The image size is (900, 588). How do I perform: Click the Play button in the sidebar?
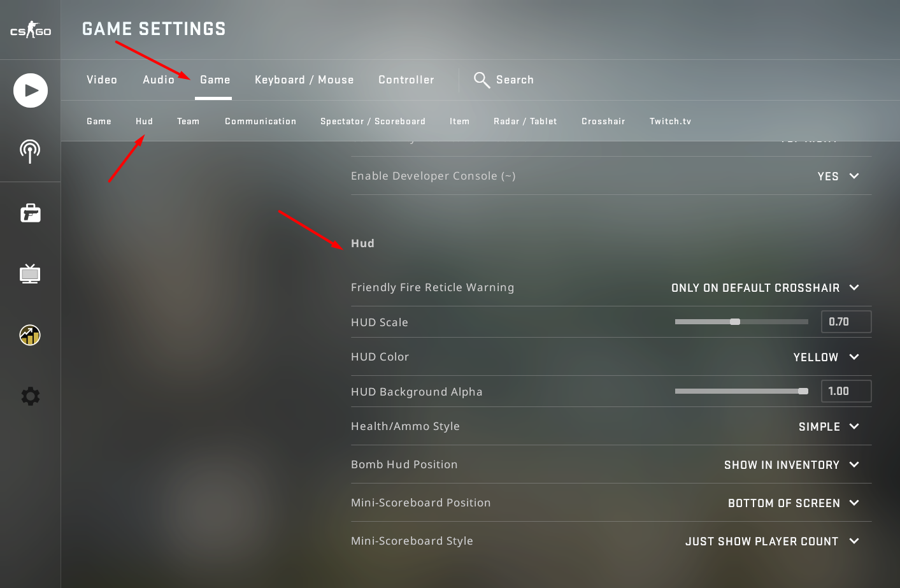[30, 90]
